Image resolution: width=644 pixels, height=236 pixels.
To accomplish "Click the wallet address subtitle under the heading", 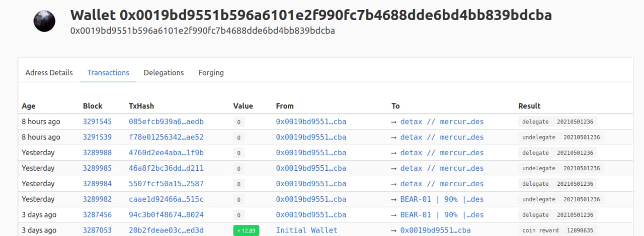I will pyautogui.click(x=203, y=31).
